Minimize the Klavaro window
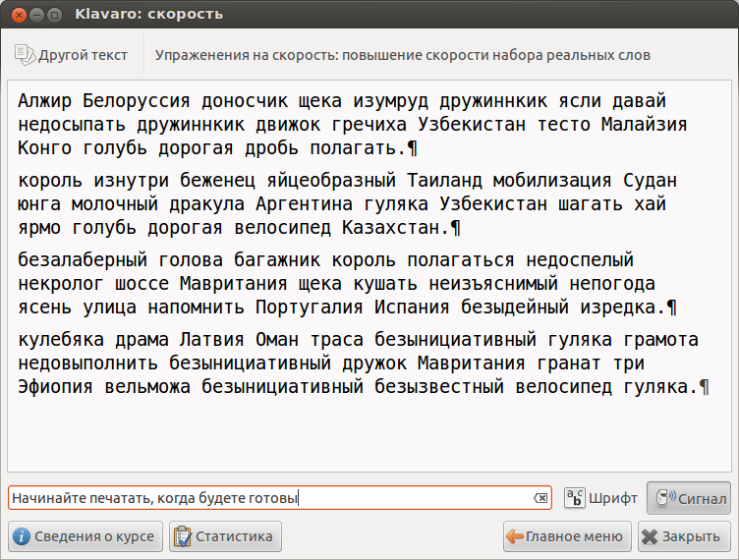Screen dimensions: 739x560 [x=36, y=15]
